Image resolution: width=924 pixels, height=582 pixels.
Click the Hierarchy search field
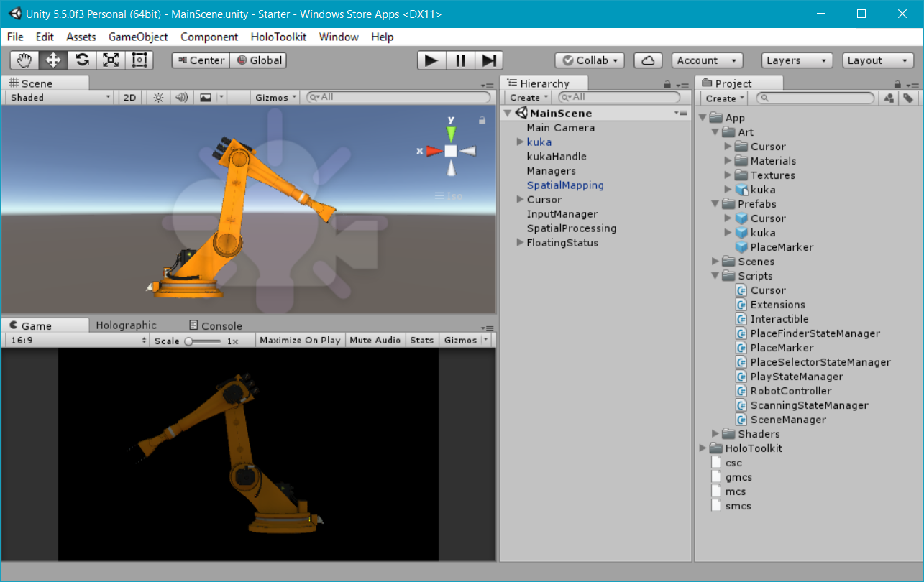(x=619, y=97)
